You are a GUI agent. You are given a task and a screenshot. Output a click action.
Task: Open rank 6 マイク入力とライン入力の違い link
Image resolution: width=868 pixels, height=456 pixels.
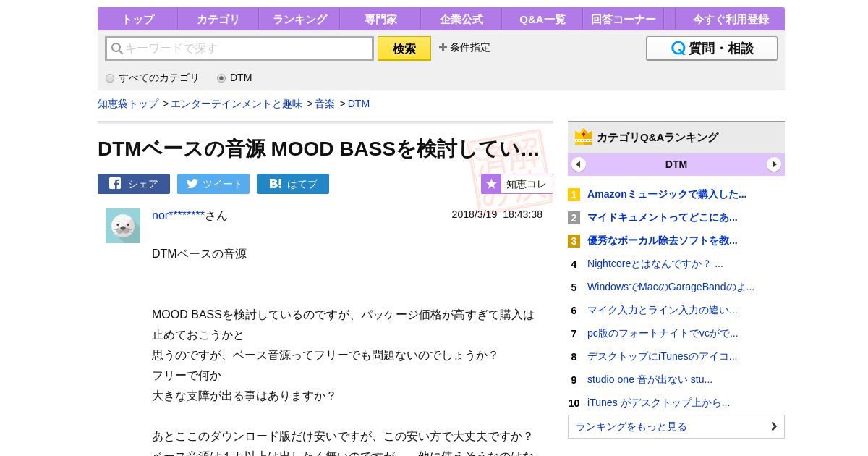click(663, 310)
